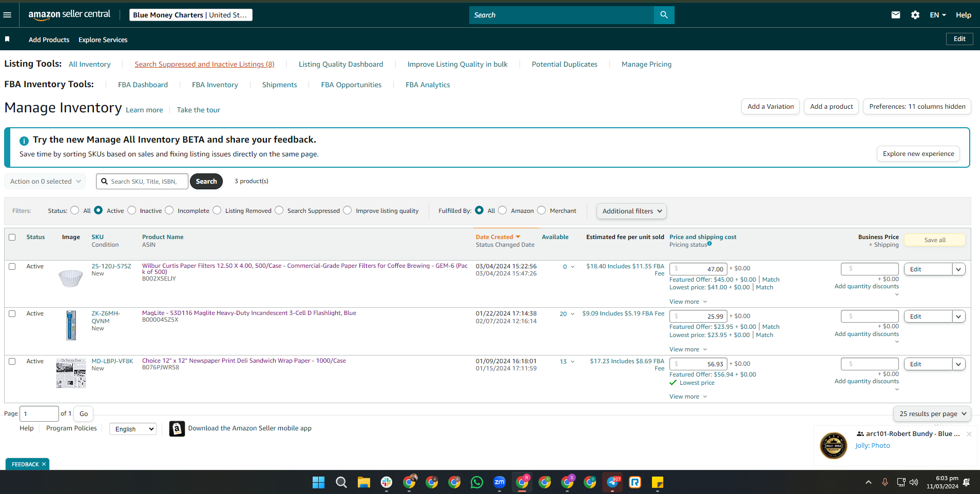This screenshot has width=980, height=494.
Task: Open Edit dropdown arrow for Wilbur Curtis row
Action: [958, 269]
